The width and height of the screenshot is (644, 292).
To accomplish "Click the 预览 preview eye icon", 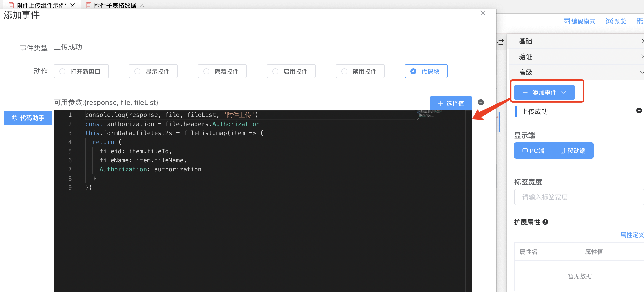I will coord(610,21).
